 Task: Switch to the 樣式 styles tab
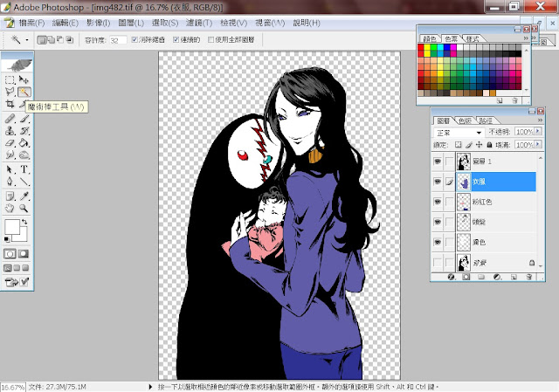click(x=473, y=38)
